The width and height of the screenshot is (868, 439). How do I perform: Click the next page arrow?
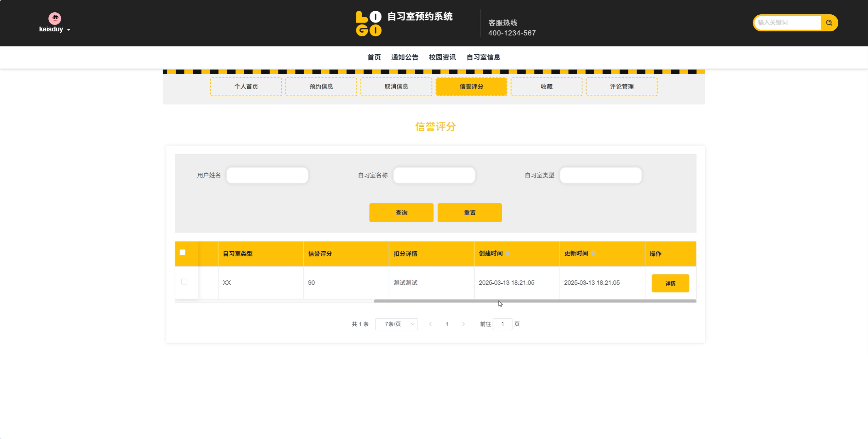tap(463, 324)
